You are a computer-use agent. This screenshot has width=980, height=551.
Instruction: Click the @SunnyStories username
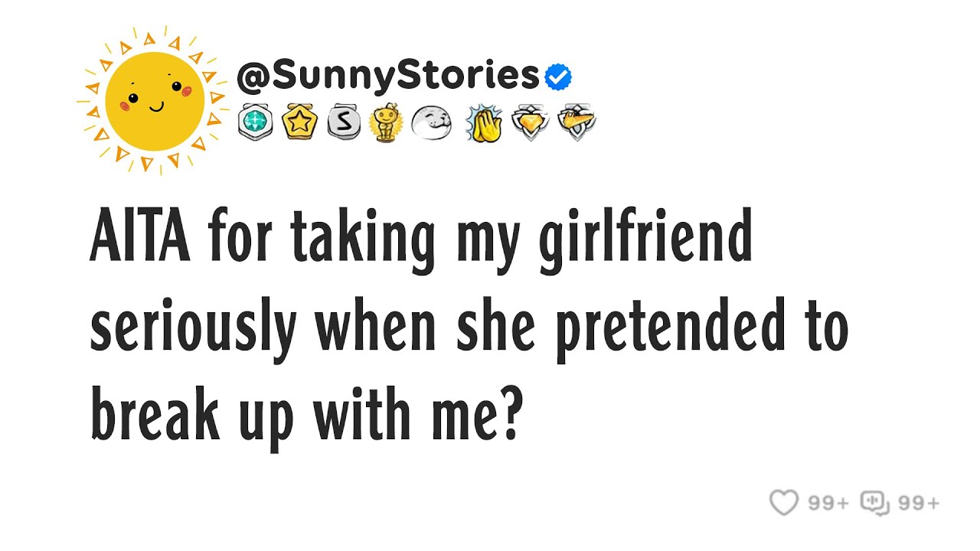pyautogui.click(x=388, y=75)
